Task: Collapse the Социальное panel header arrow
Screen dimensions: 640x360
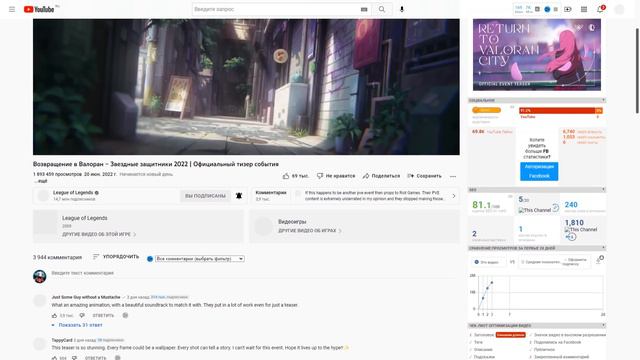Action: click(603, 100)
